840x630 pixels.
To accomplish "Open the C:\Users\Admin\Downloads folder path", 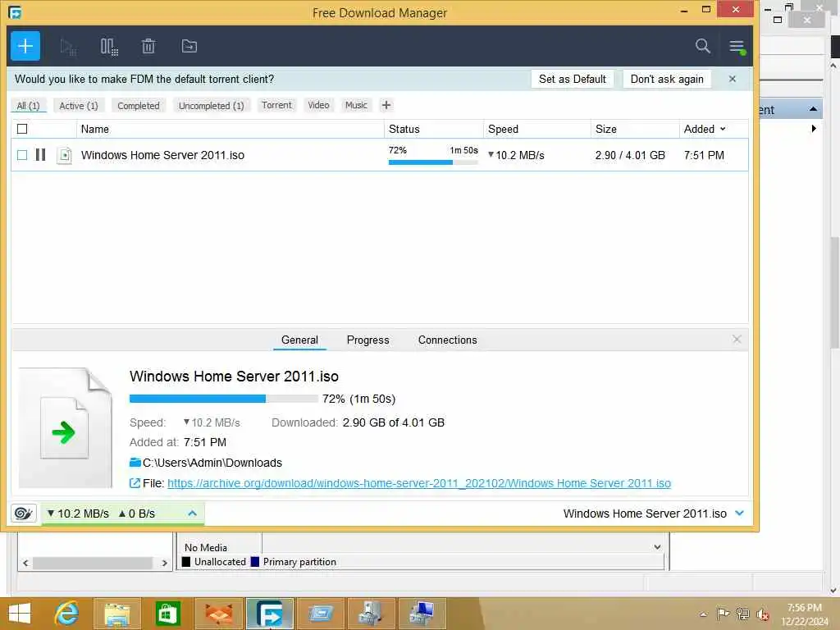I will point(212,463).
